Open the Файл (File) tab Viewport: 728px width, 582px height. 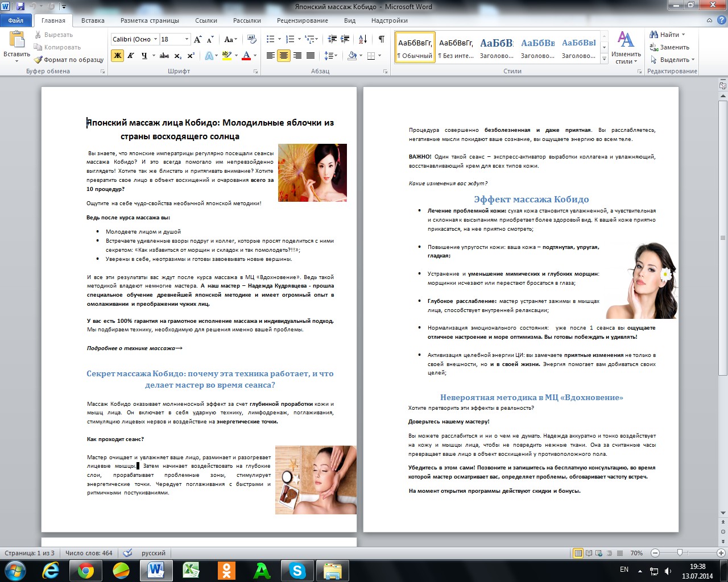[16, 20]
